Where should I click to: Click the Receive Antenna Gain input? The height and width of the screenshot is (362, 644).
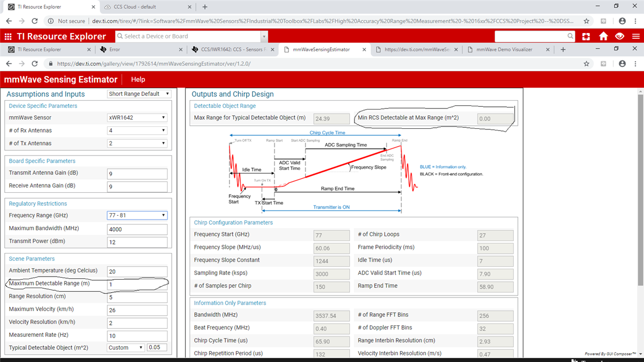pos(137,187)
